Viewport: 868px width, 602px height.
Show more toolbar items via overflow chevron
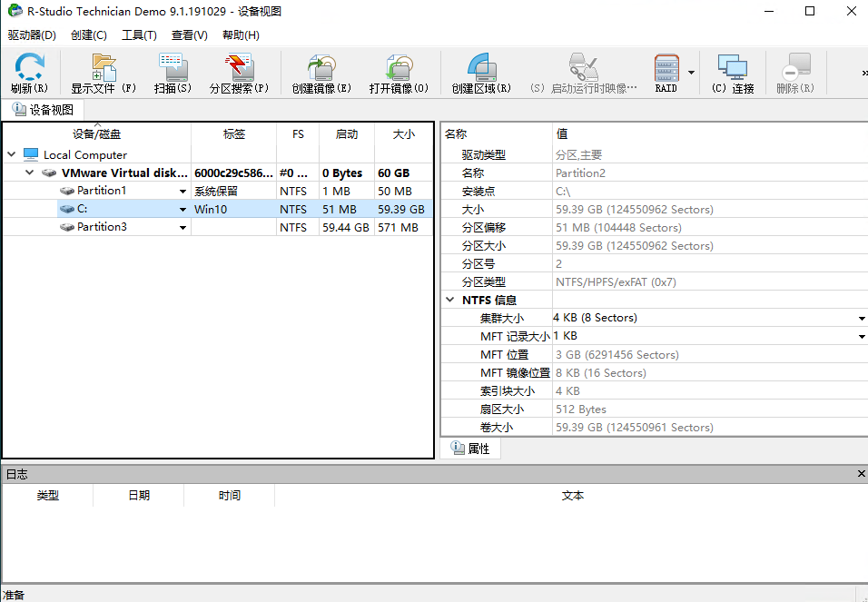click(864, 74)
